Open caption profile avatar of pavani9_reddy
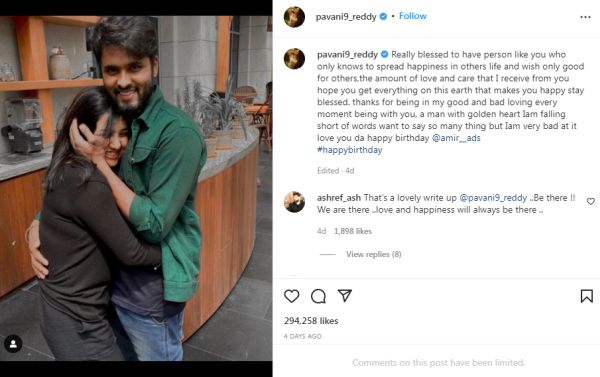 tap(294, 59)
